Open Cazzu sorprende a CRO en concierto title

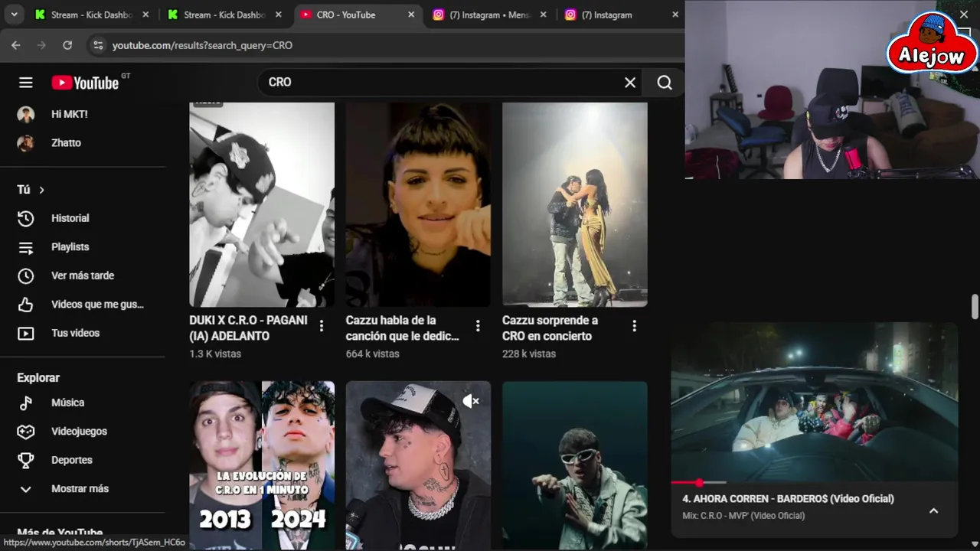tap(550, 328)
